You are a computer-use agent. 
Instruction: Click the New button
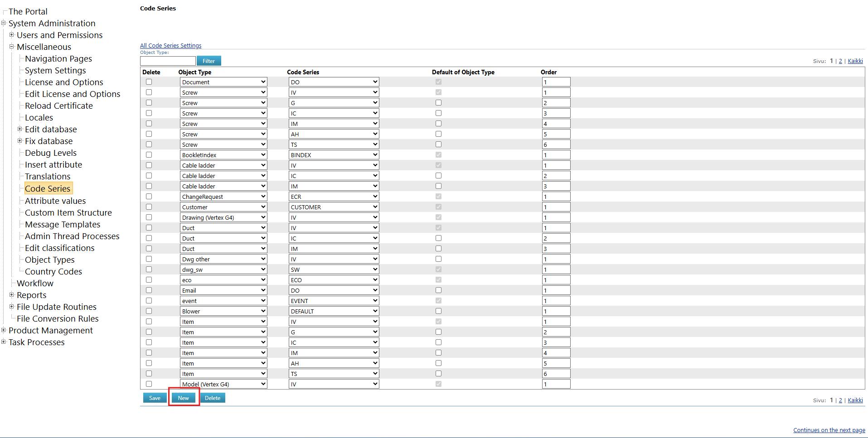[183, 398]
